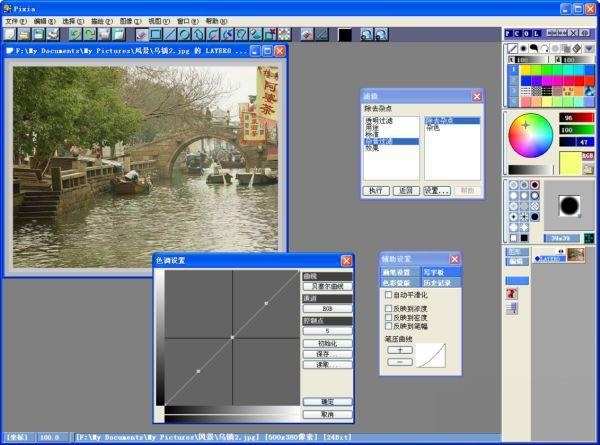Click the brush size field 39x39
Viewport: 600px width, 445px height.
click(x=561, y=238)
